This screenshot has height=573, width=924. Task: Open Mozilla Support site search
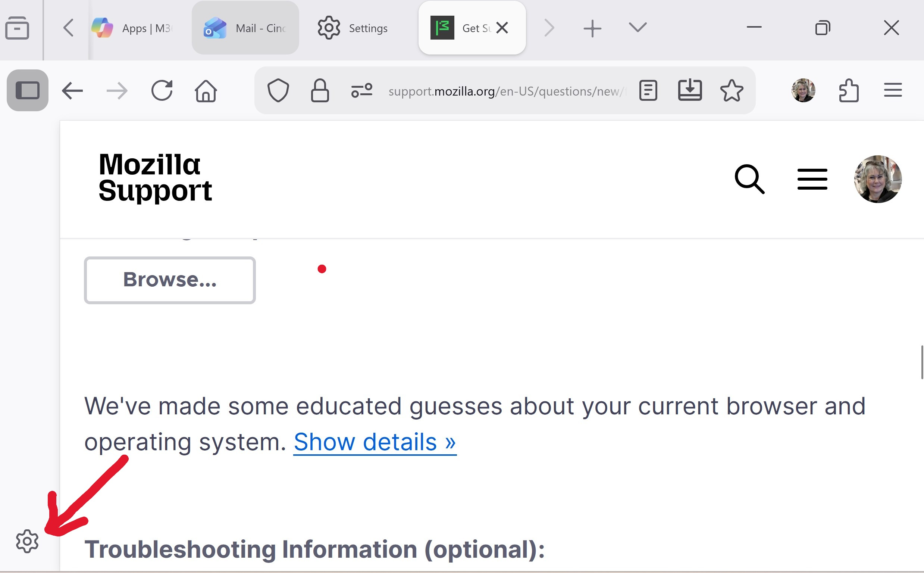[x=749, y=179]
